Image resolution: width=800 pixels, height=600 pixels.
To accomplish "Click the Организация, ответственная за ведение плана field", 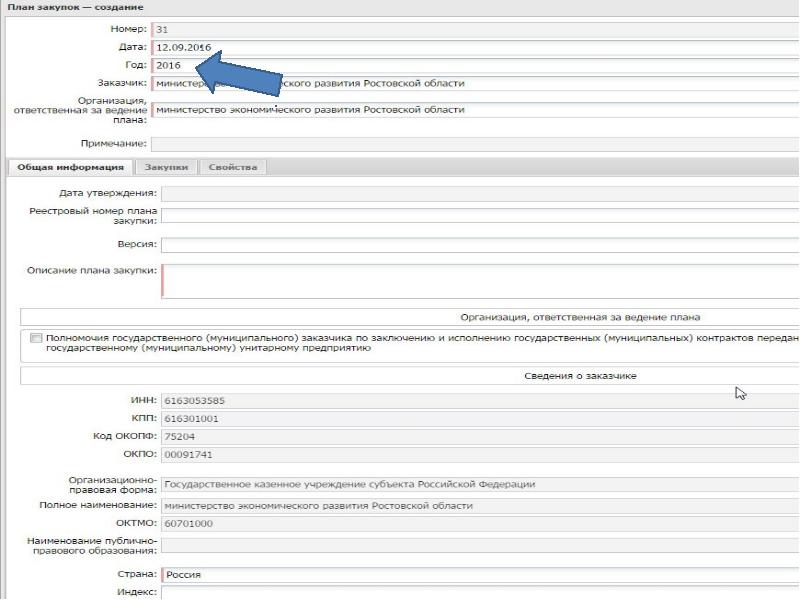I will click(x=476, y=110).
